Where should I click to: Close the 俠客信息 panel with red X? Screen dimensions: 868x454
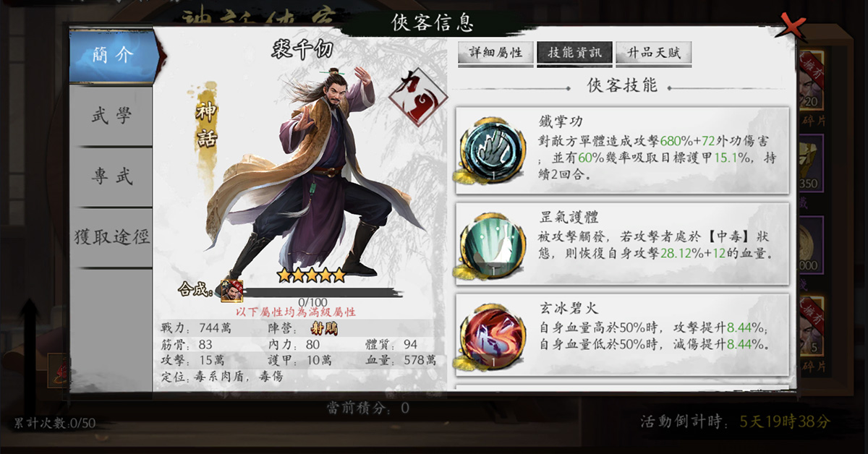tap(790, 26)
